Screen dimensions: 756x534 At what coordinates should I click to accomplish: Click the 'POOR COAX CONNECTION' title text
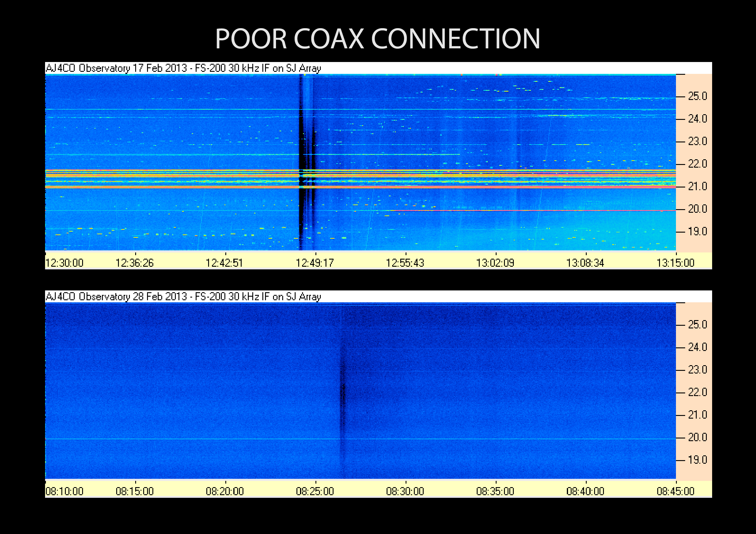click(x=377, y=39)
